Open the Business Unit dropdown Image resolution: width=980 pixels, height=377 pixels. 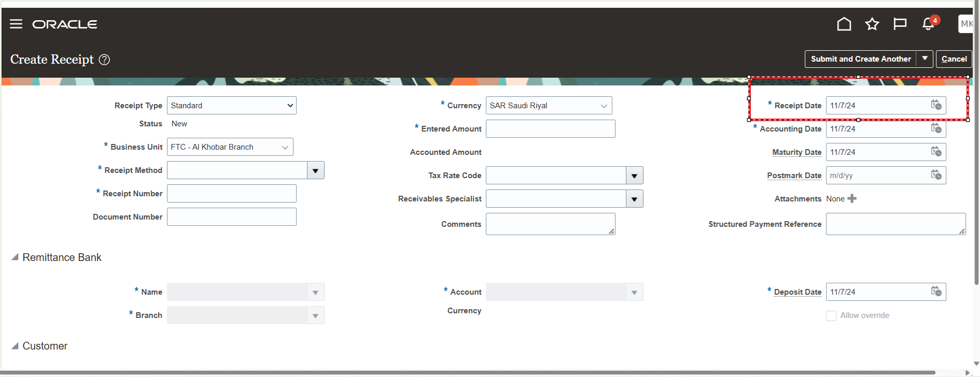pos(230,147)
